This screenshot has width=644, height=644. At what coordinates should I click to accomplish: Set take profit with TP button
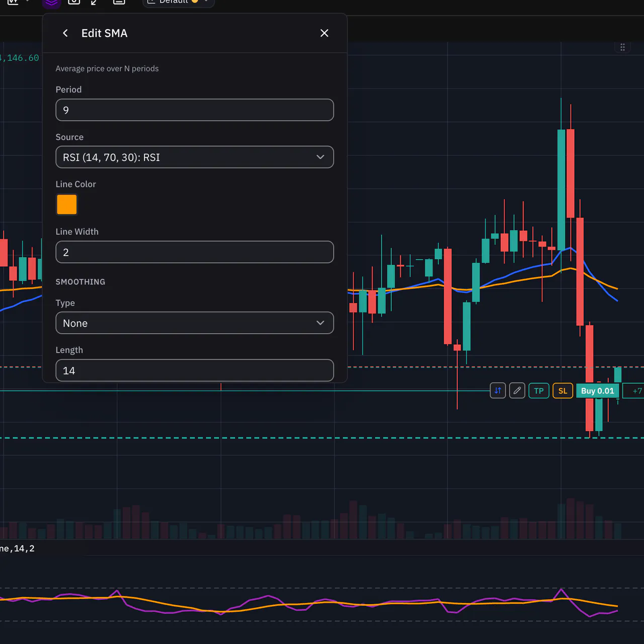[539, 391]
